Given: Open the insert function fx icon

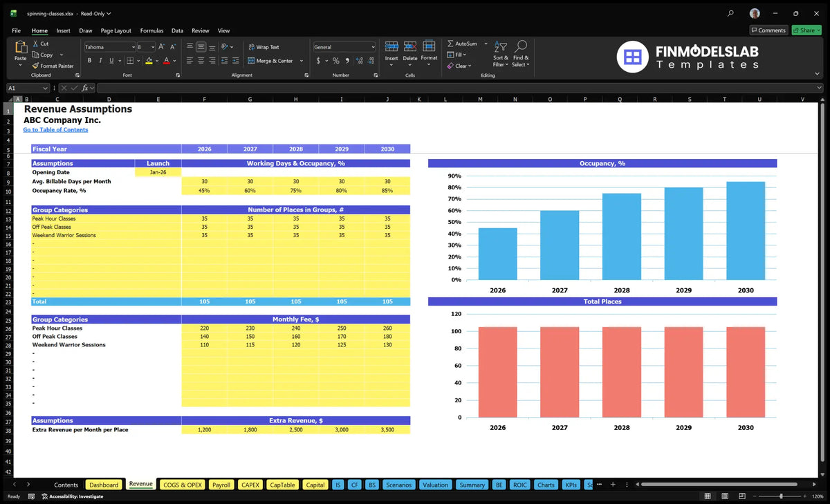Looking at the screenshot, I should coord(84,88).
